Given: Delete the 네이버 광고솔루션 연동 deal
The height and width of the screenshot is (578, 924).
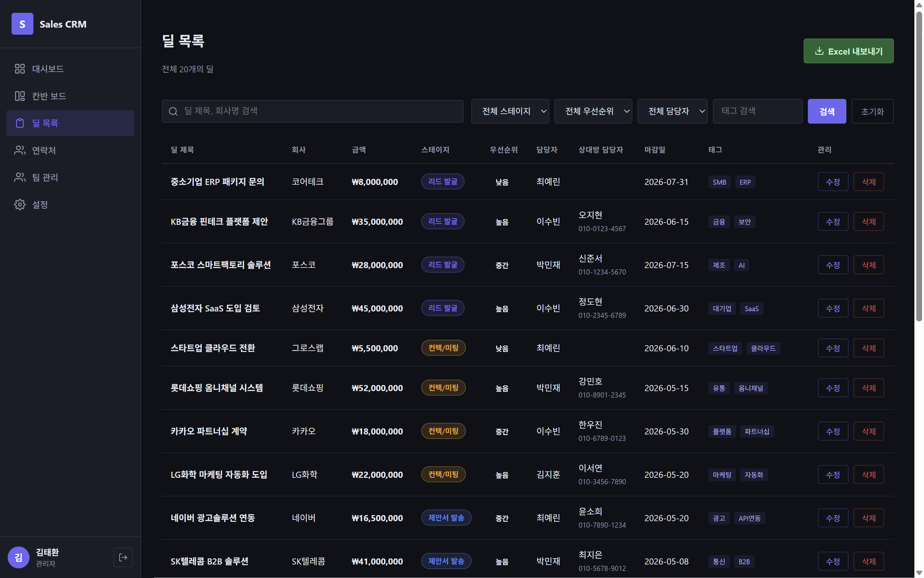Looking at the screenshot, I should pos(868,518).
